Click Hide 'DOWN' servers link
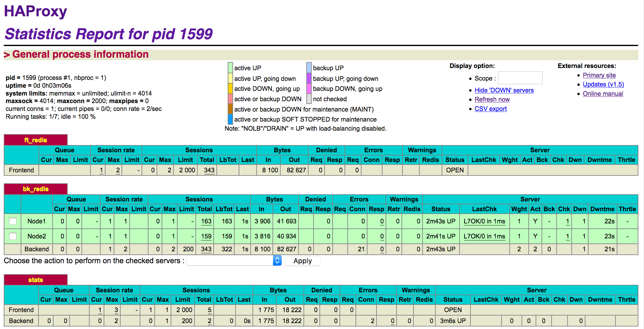This screenshot has height=329, width=644. pyautogui.click(x=504, y=90)
